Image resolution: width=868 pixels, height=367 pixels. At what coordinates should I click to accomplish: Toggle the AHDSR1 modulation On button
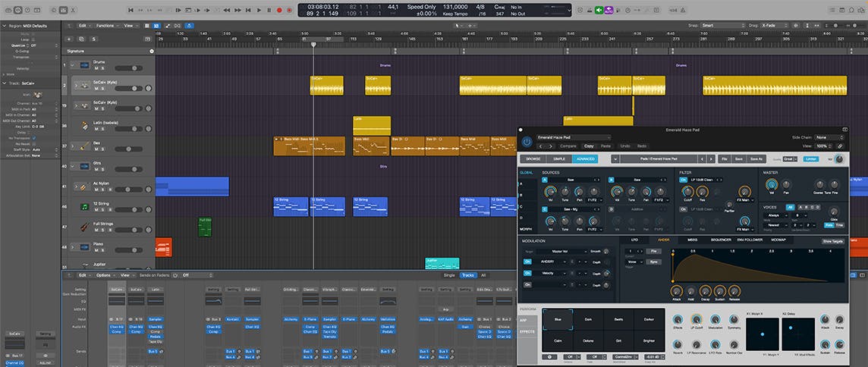[x=527, y=262]
